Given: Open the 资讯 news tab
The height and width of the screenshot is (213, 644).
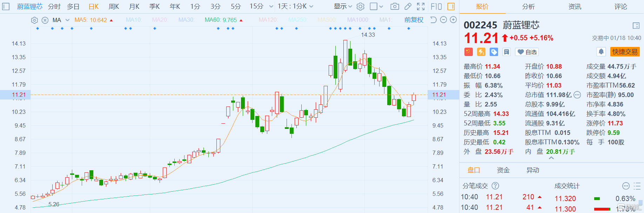Looking at the screenshot, I should pyautogui.click(x=575, y=7).
